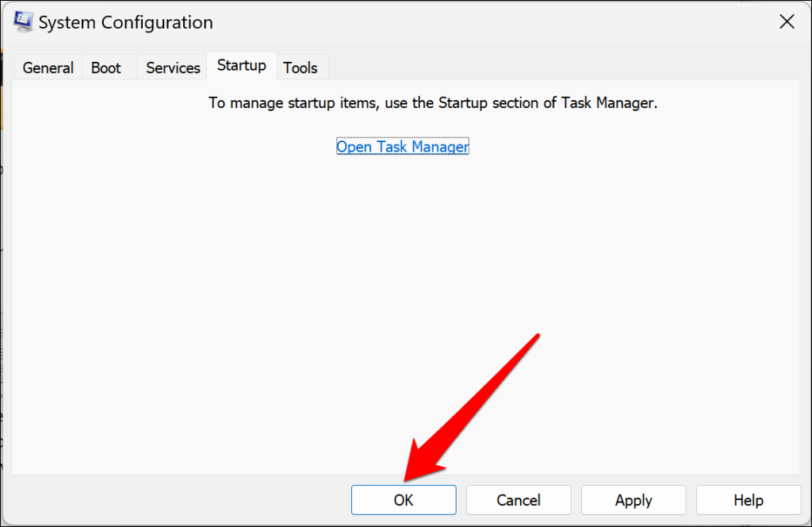Open Help for System Configuration

(749, 500)
